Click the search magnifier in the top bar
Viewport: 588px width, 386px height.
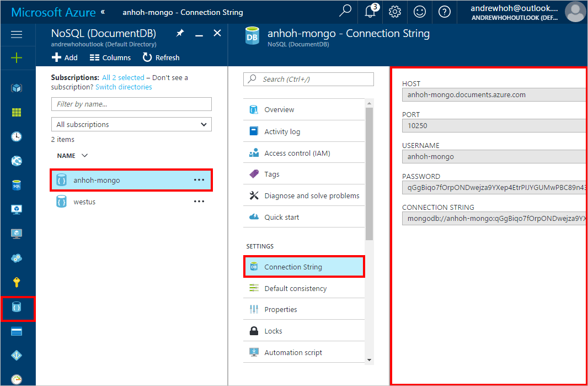[x=345, y=12]
